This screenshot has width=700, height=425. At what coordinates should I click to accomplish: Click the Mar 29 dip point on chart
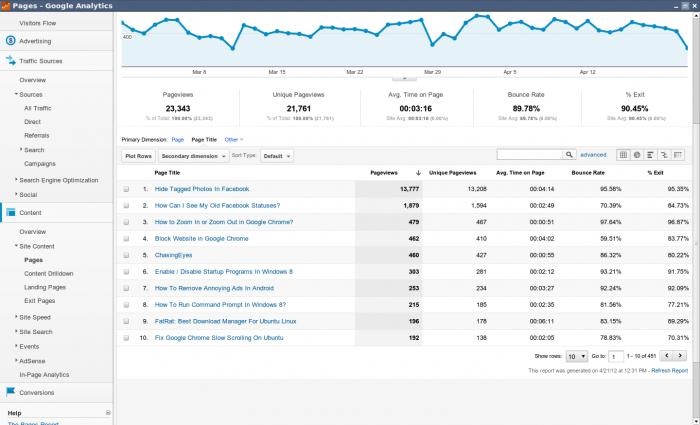click(x=432, y=45)
